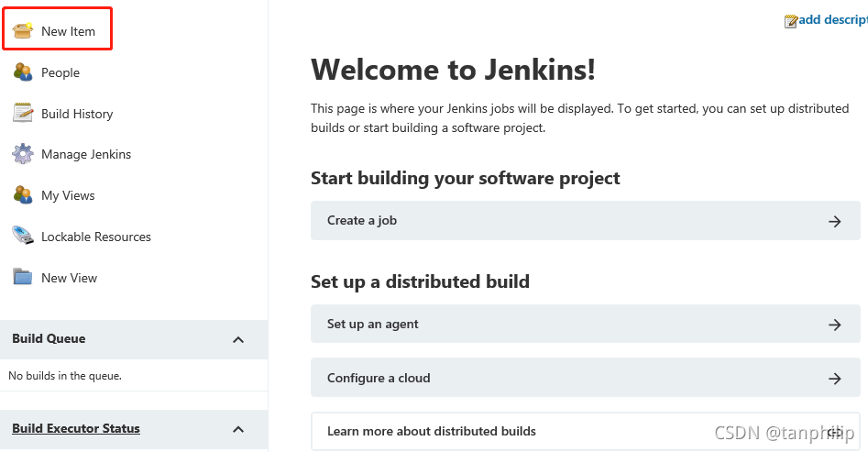
Task: Click the Create a job button
Action: click(x=585, y=220)
